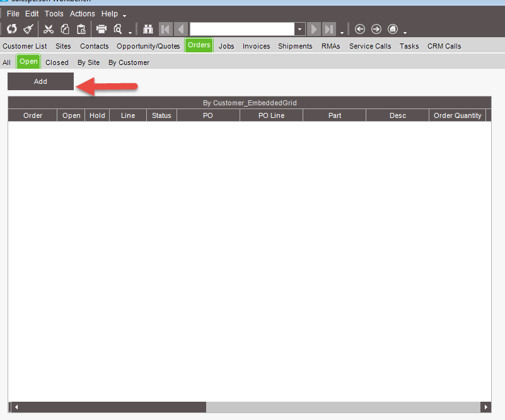This screenshot has height=420, width=505.
Task: Click the Copy icon
Action: point(65,29)
